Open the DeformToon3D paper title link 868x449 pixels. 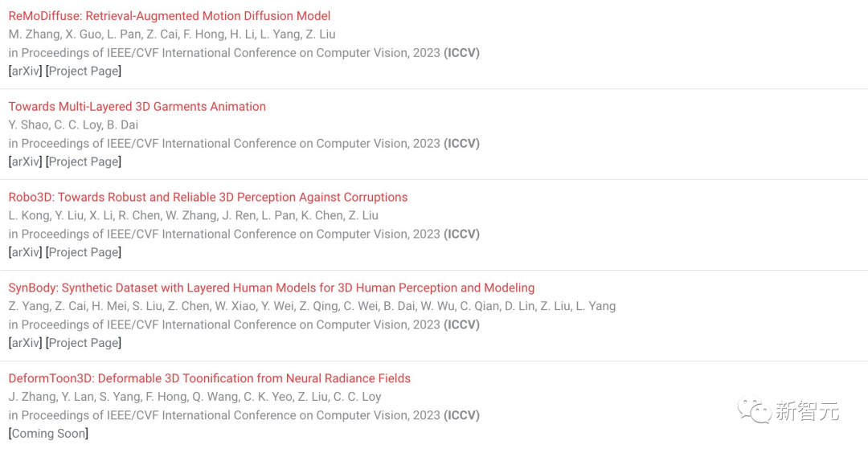tap(209, 379)
